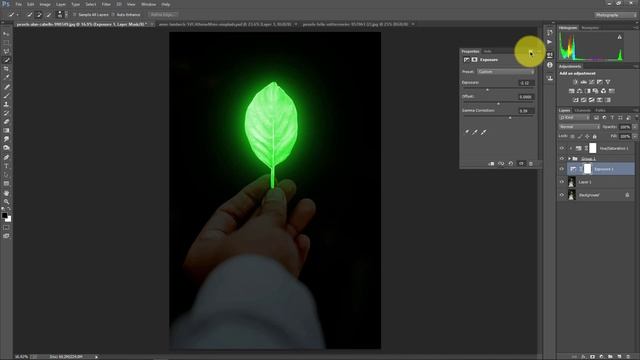The height and width of the screenshot is (360, 640).
Task: Open the layer blend mode dropdown
Action: 579,127
